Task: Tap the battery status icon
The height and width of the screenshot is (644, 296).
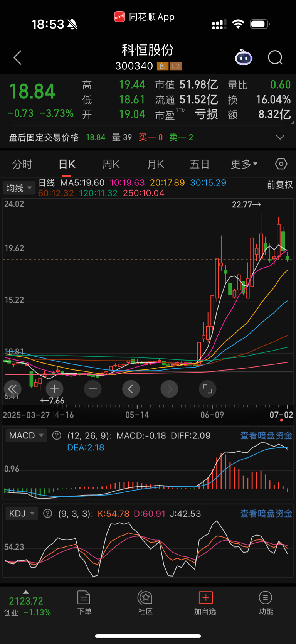Action: click(x=259, y=24)
